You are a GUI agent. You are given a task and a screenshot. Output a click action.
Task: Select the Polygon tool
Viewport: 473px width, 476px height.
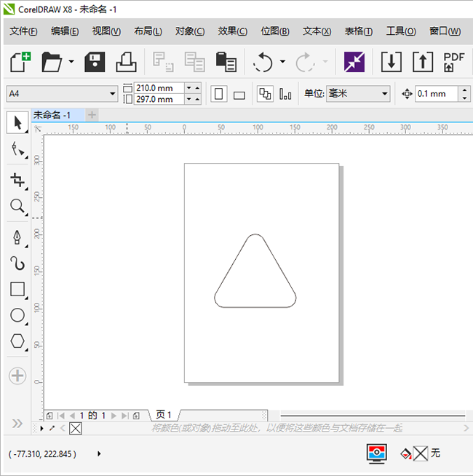(17, 341)
